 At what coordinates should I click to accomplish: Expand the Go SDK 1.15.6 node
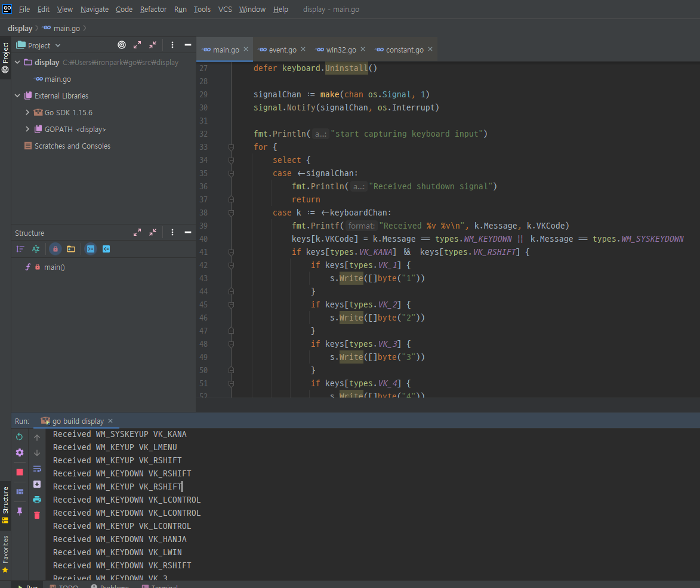click(x=27, y=112)
